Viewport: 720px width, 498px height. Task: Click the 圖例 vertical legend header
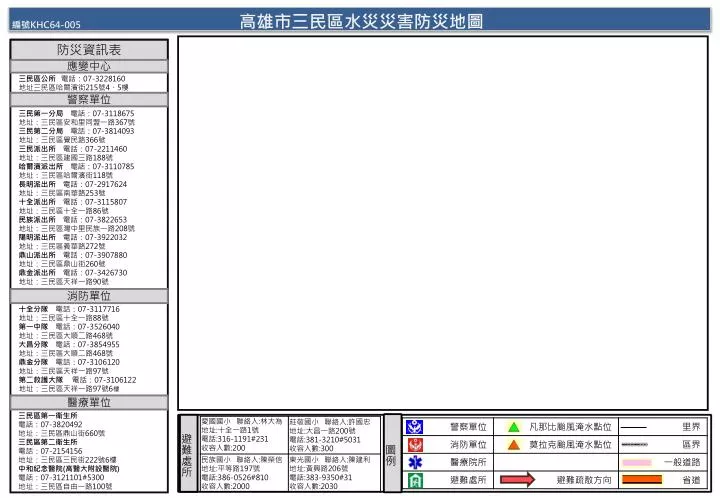pyautogui.click(x=391, y=453)
